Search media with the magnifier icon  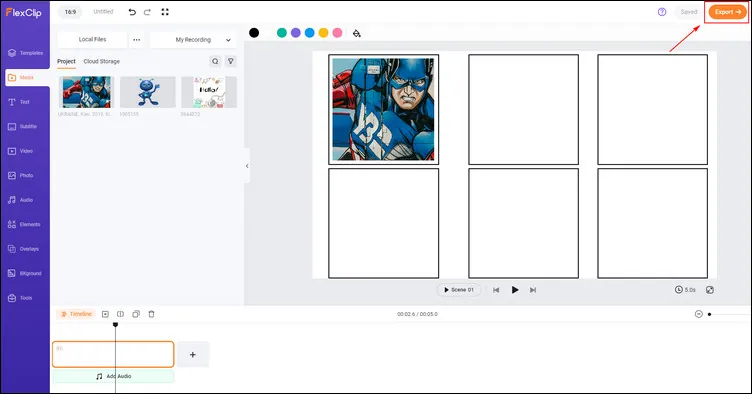pos(215,61)
